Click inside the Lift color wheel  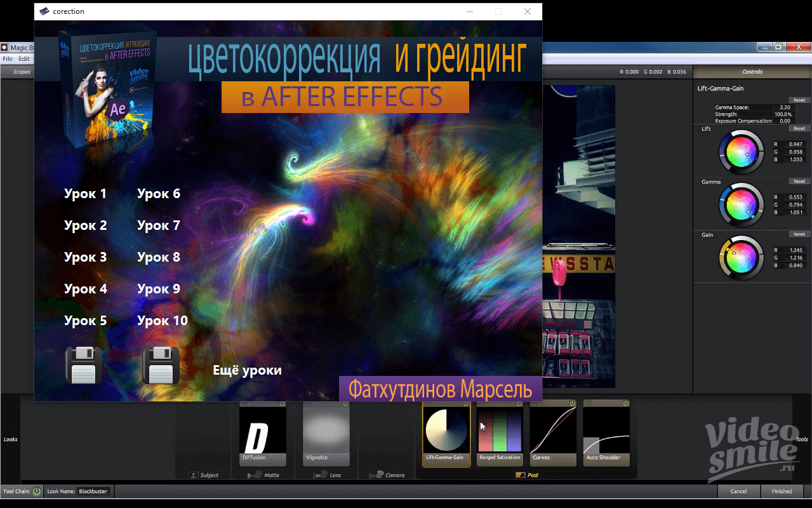click(741, 152)
